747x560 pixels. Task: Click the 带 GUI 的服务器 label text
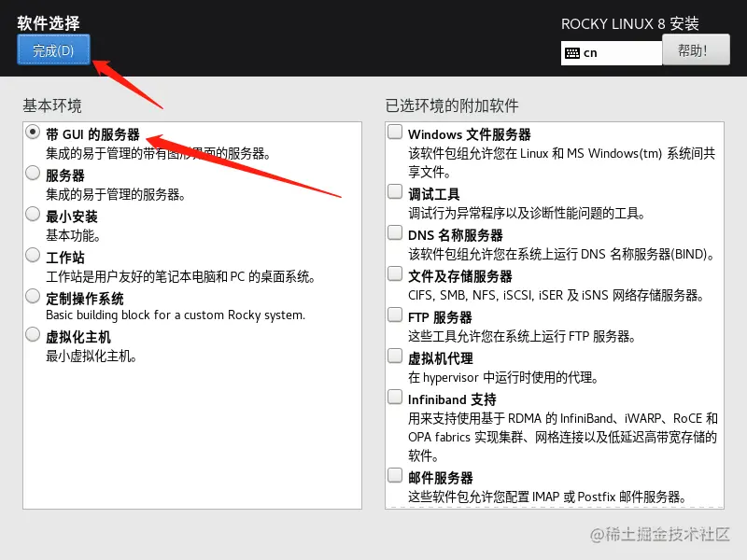click(x=92, y=134)
